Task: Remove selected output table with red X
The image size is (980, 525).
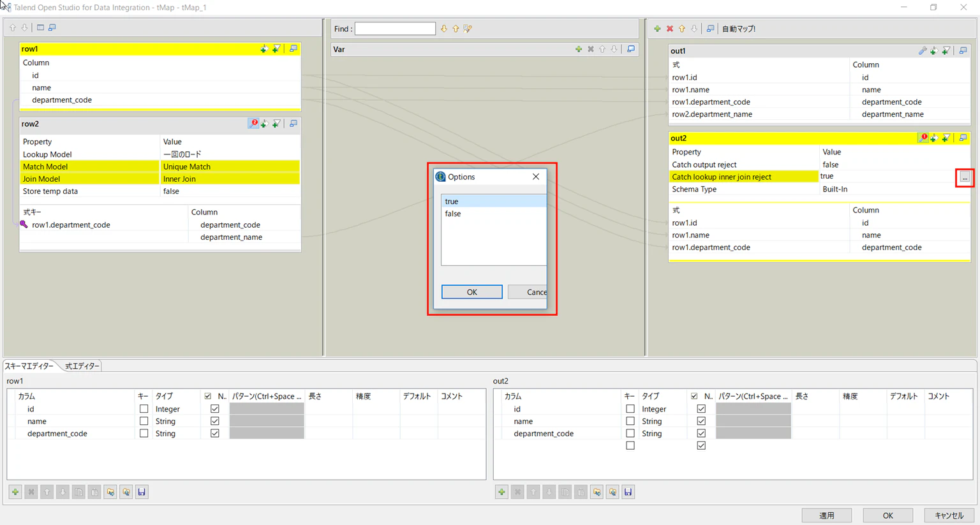Action: 670,29
